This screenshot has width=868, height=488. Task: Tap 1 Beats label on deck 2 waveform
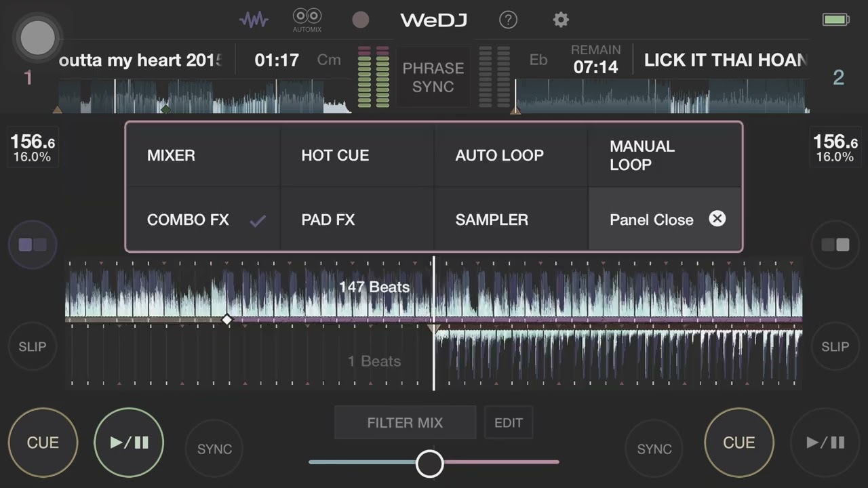[x=374, y=361]
